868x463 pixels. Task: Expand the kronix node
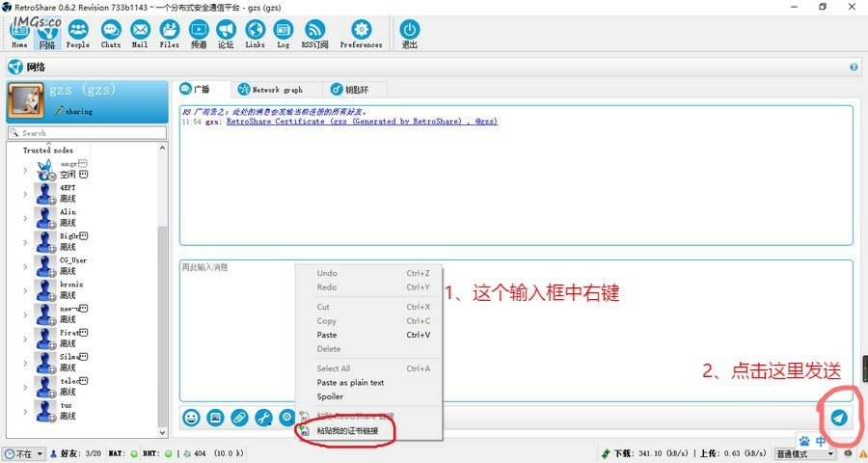pyautogui.click(x=25, y=290)
